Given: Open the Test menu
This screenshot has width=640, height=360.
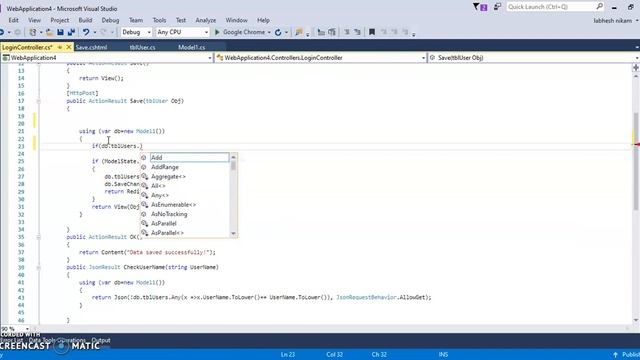Looking at the screenshot, I should [181, 20].
